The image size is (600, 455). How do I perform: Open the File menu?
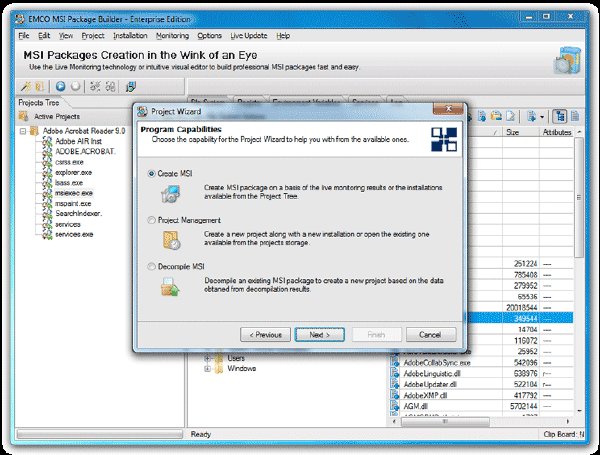point(24,36)
